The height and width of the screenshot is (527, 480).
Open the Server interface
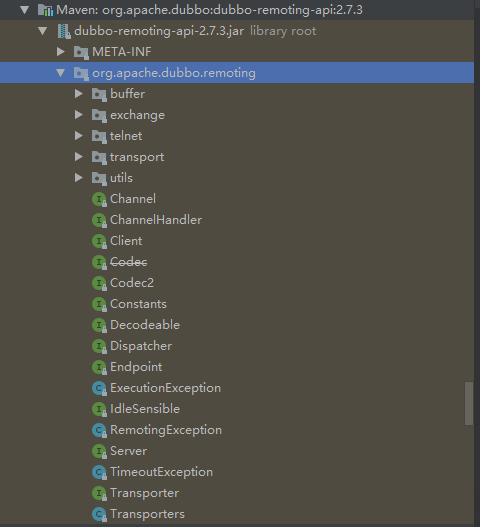click(x=128, y=451)
